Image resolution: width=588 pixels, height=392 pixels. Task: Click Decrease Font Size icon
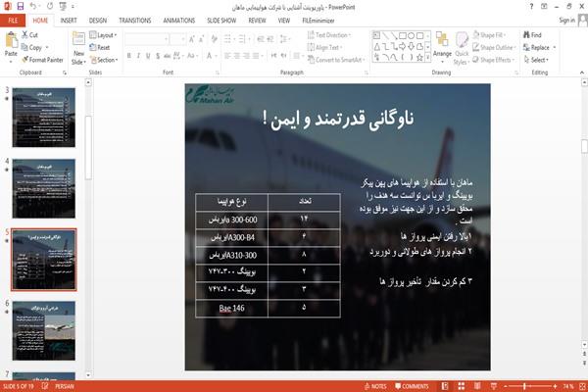point(202,39)
